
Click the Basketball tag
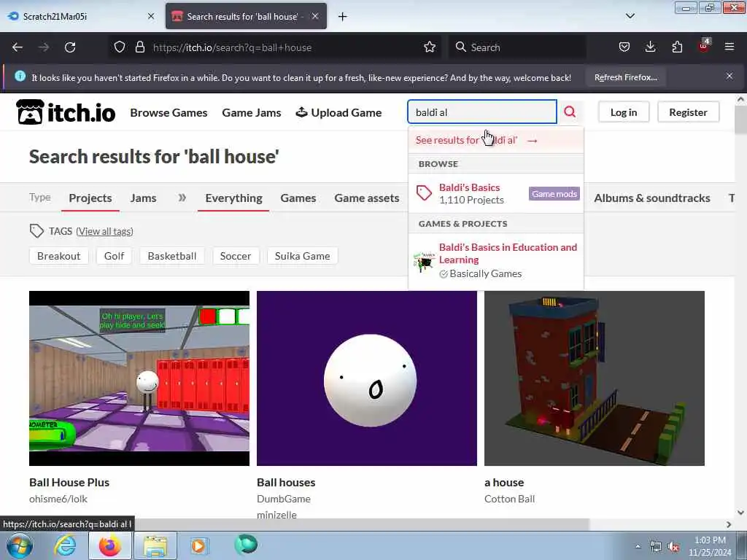[172, 256]
